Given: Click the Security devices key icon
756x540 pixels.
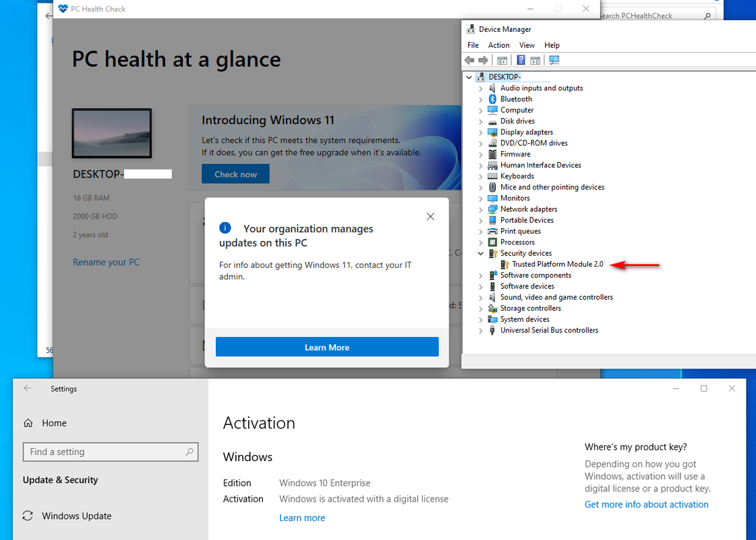Looking at the screenshot, I should (492, 253).
